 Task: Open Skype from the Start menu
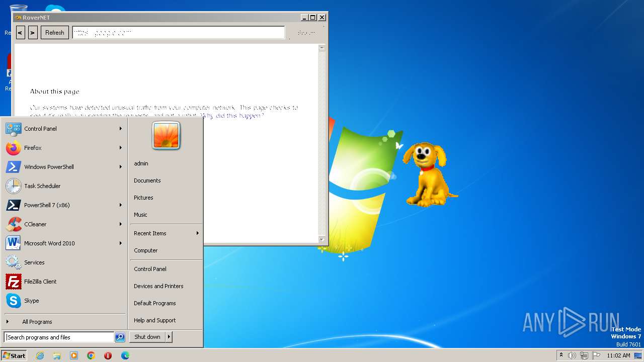(64, 301)
